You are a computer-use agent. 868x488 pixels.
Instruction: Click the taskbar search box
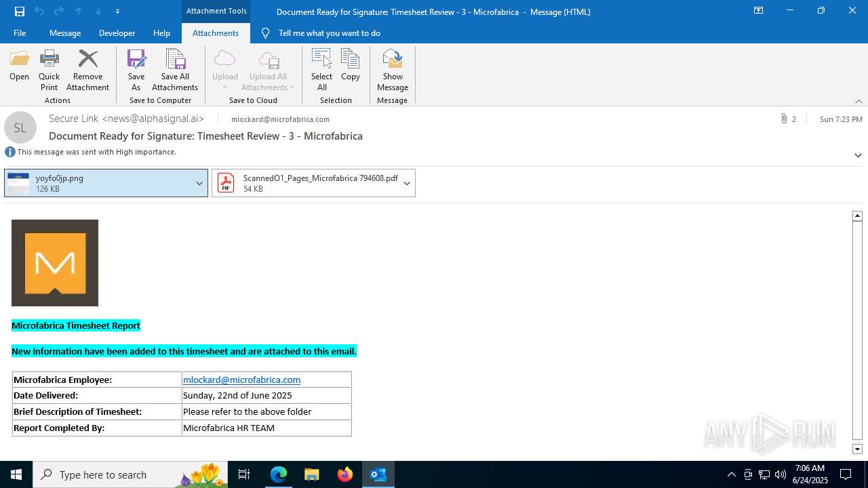[130, 474]
